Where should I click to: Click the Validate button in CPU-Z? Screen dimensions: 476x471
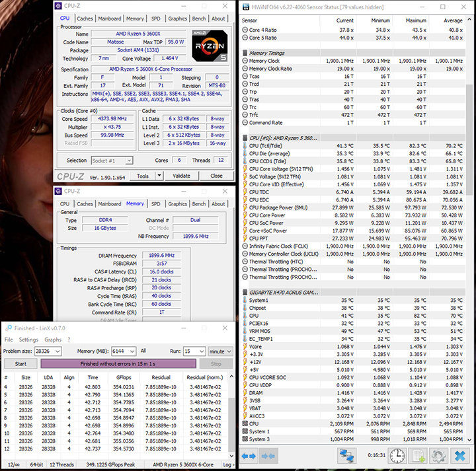[x=181, y=176]
